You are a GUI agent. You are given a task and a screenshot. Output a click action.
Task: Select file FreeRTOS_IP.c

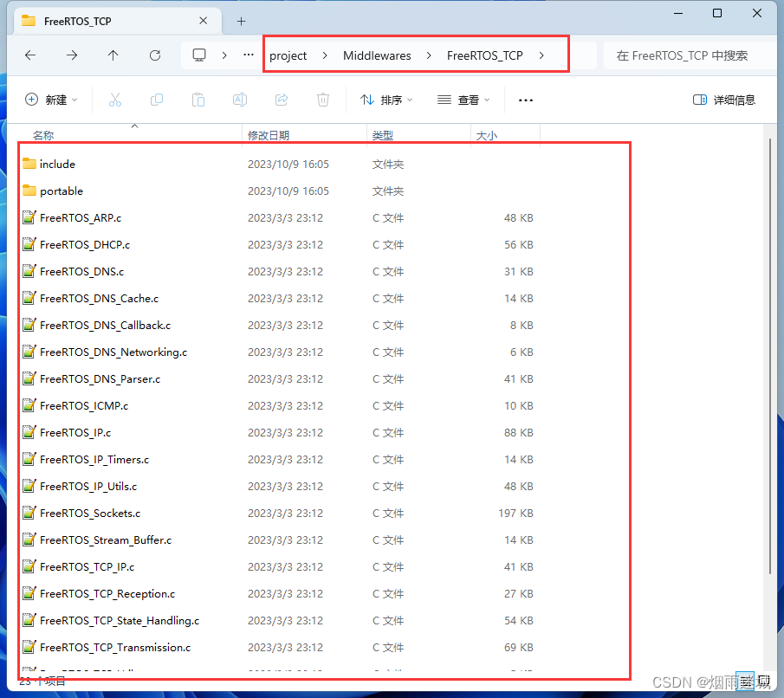click(x=278, y=433)
